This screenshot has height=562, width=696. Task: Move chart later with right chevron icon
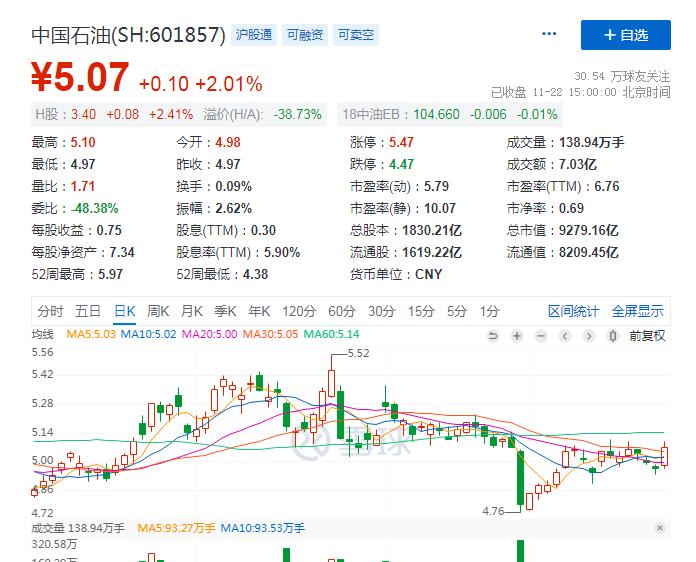(x=589, y=336)
